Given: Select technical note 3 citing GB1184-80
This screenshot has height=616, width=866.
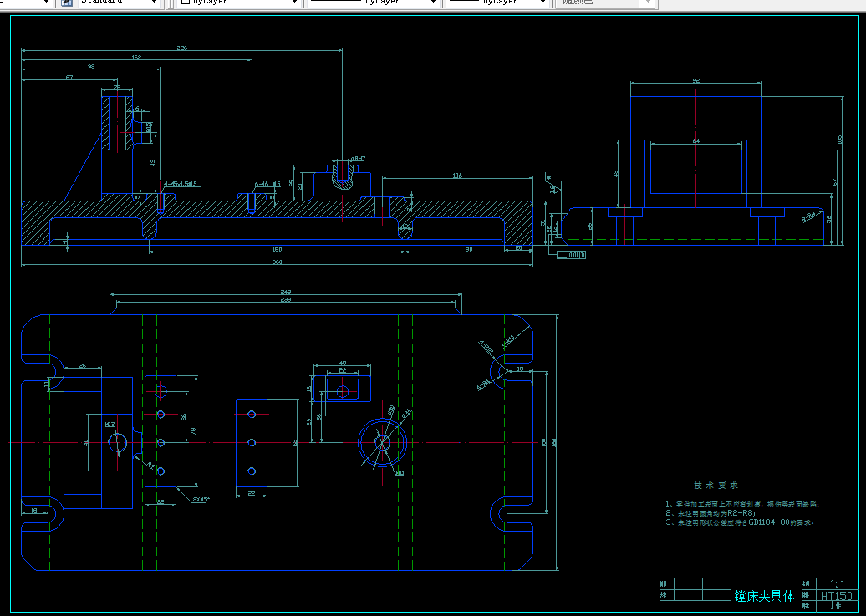Looking at the screenshot, I should (740, 522).
